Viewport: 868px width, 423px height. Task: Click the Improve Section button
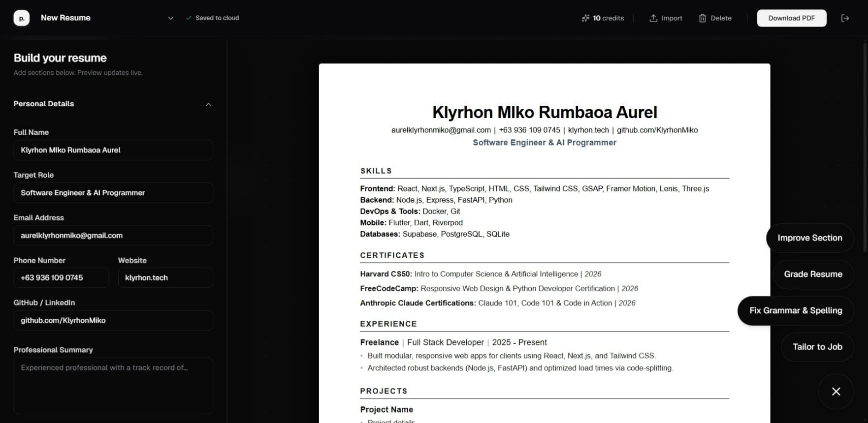pos(810,238)
